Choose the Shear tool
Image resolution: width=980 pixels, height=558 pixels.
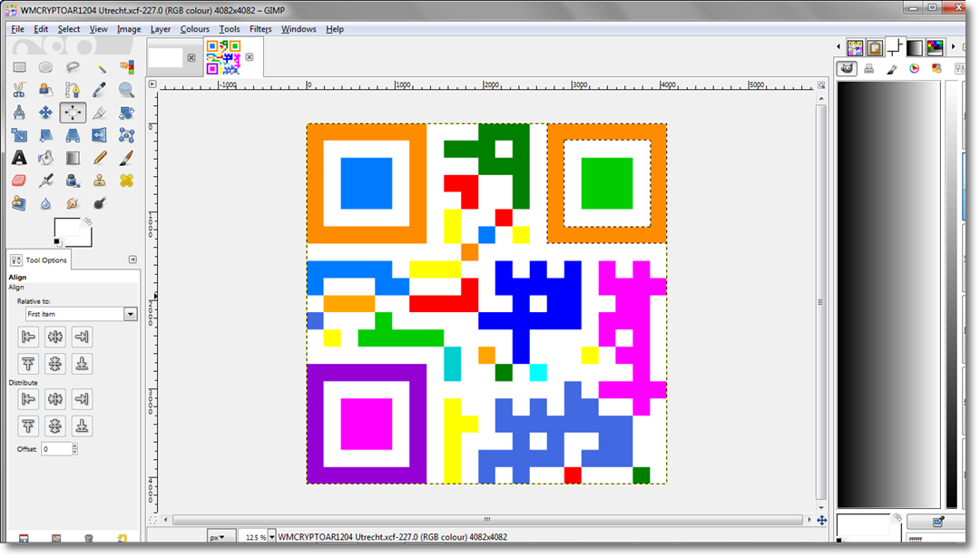pyautogui.click(x=45, y=135)
